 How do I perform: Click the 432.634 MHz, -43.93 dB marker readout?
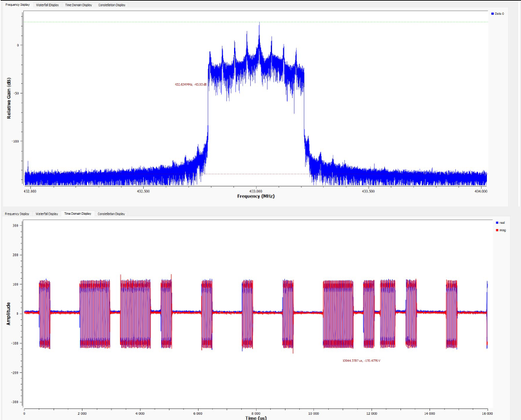tap(190, 85)
